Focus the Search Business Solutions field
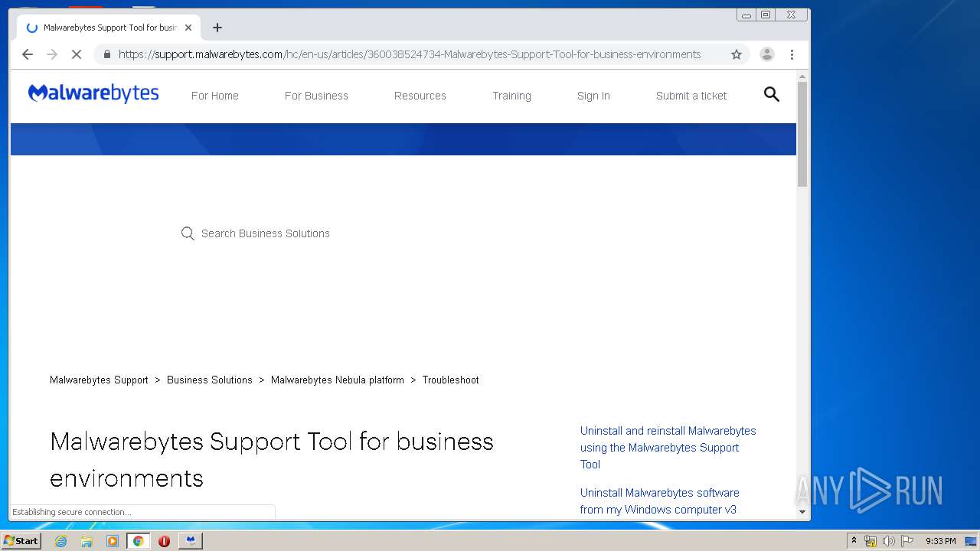 (266, 233)
